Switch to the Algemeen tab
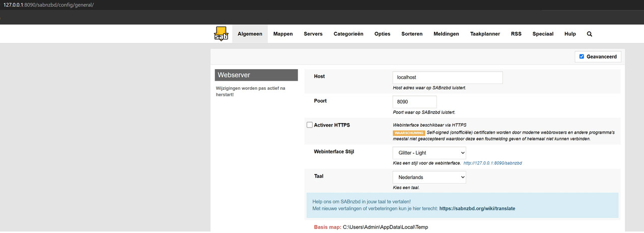Viewport: 644px width, 233px height. point(250,34)
